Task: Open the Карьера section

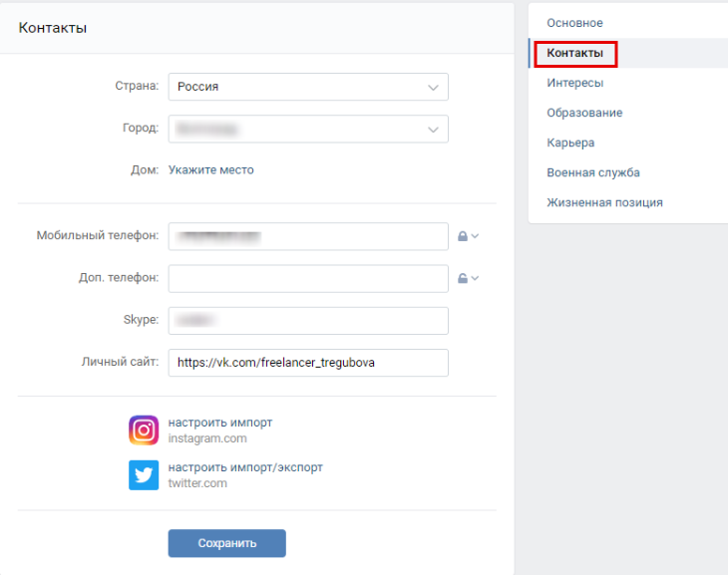Action: click(570, 143)
